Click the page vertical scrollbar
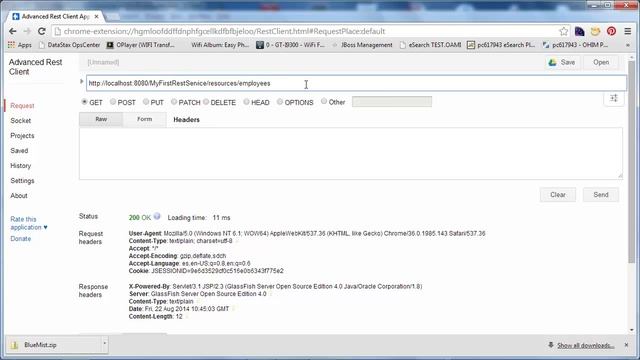 [x=632, y=163]
